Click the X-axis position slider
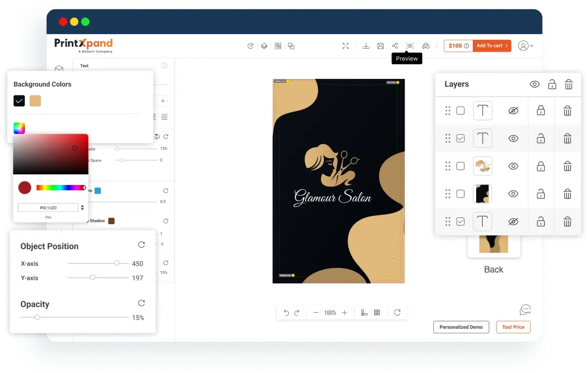 98,263
